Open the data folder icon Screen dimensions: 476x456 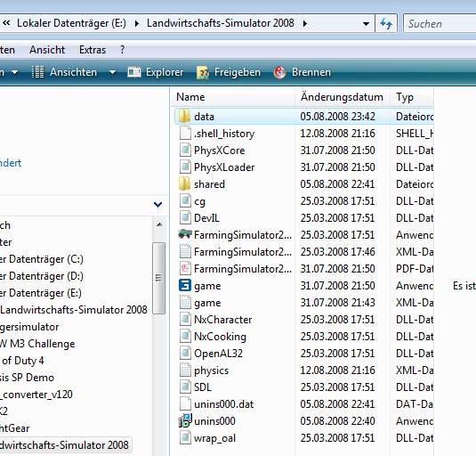(184, 117)
